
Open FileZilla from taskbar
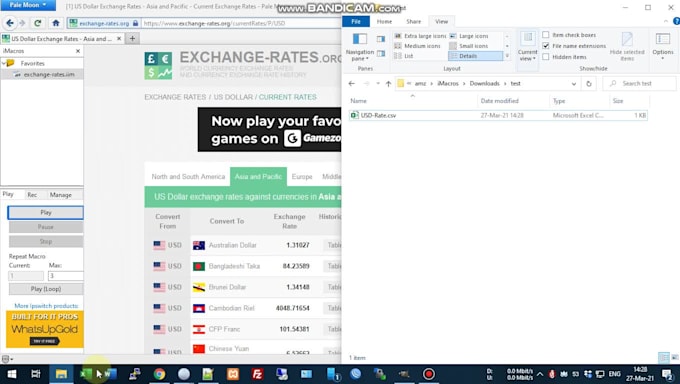[x=257, y=374]
